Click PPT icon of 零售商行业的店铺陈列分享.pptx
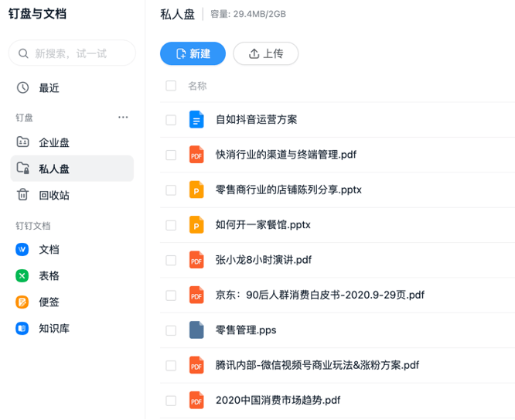 196,190
